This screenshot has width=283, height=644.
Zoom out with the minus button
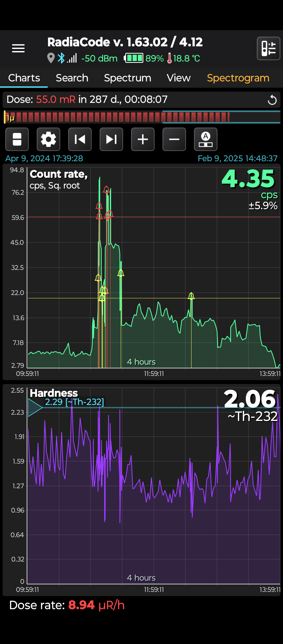click(174, 139)
